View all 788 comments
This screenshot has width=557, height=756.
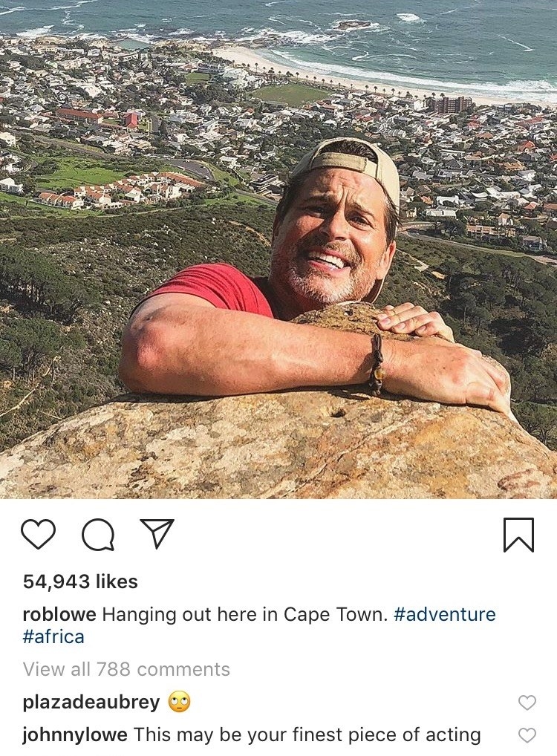click(126, 669)
